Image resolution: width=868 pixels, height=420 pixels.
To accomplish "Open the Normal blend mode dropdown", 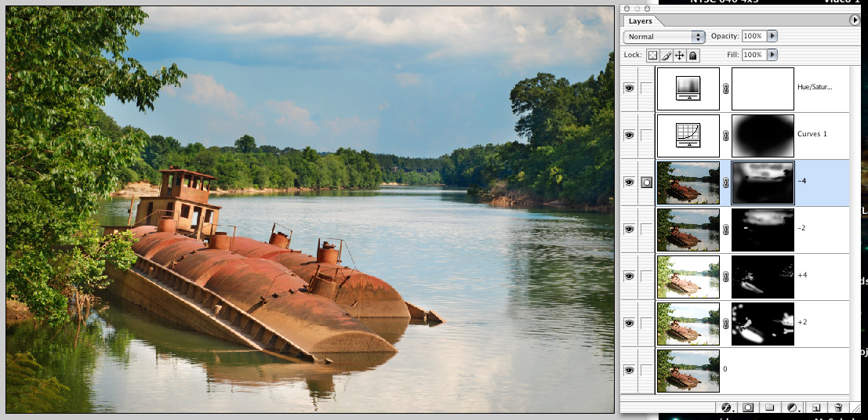I will tap(664, 37).
